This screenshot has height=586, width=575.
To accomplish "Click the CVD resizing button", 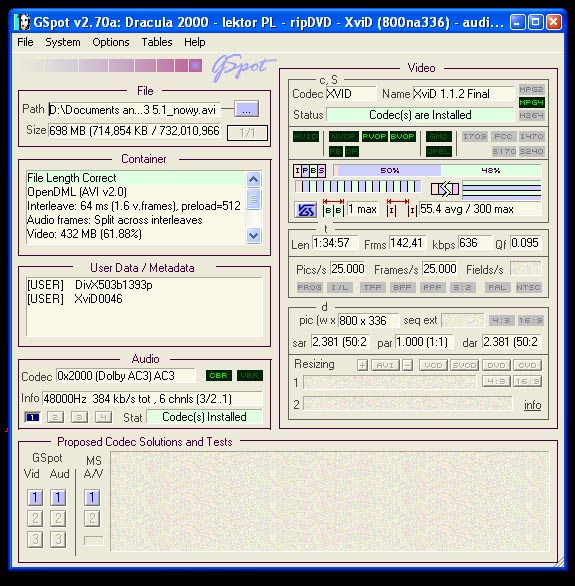I will (527, 365).
